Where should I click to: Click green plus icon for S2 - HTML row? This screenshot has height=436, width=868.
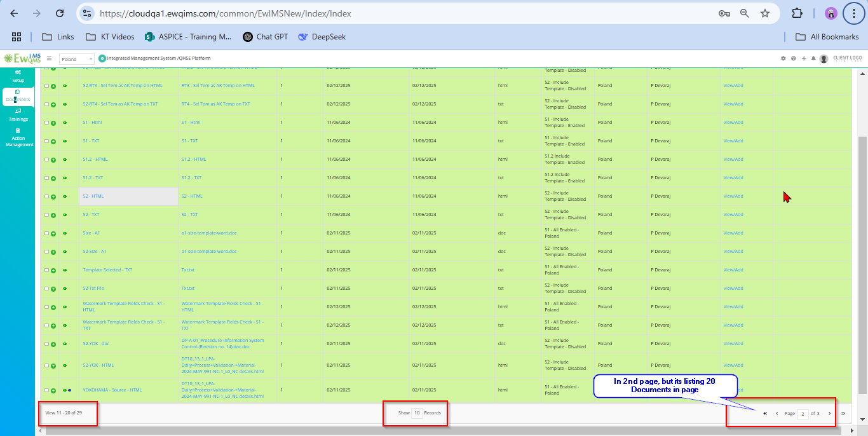tap(53, 196)
